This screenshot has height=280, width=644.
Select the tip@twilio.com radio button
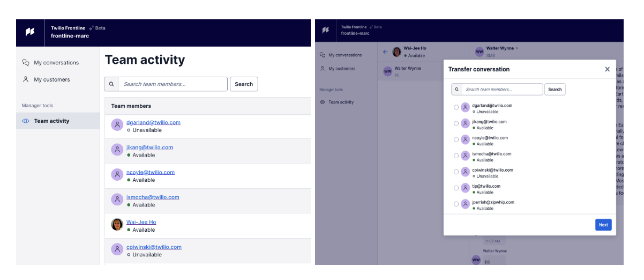coord(456,188)
